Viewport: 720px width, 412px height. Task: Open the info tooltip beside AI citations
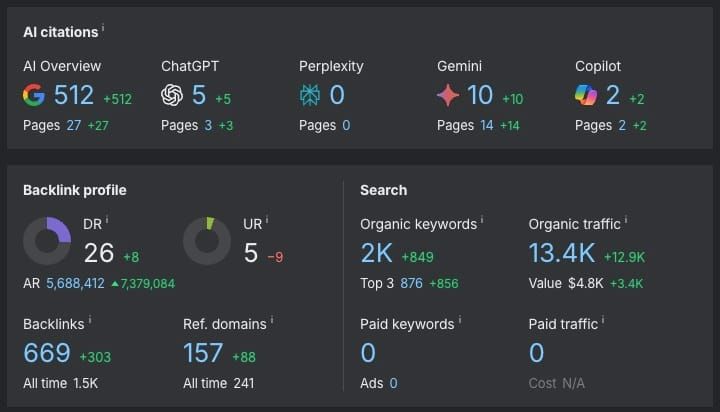(x=102, y=30)
